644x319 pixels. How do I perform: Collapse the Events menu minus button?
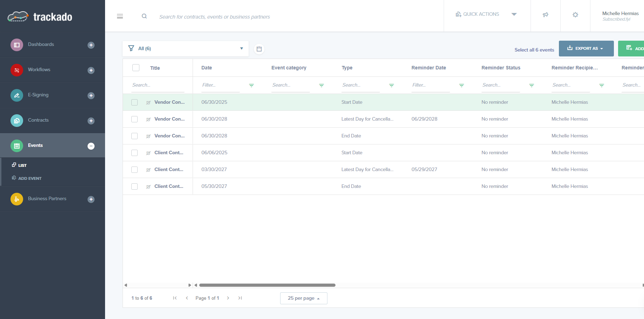tap(91, 146)
